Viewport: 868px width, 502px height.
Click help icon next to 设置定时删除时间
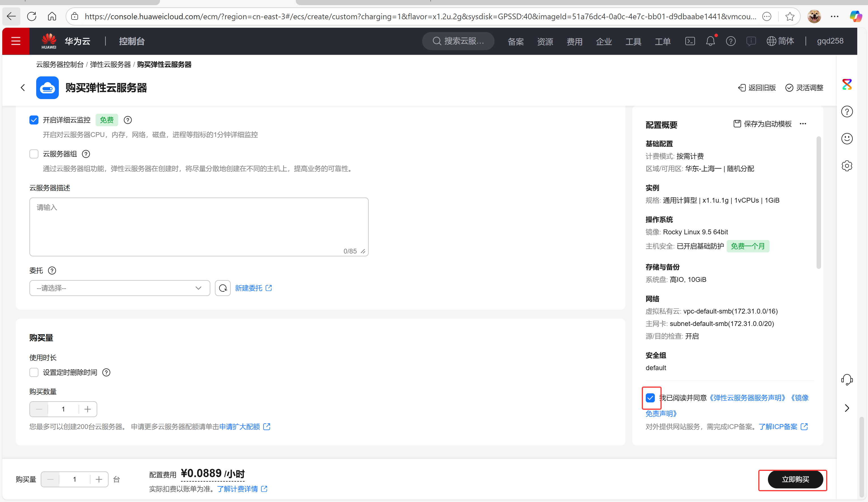[106, 372]
